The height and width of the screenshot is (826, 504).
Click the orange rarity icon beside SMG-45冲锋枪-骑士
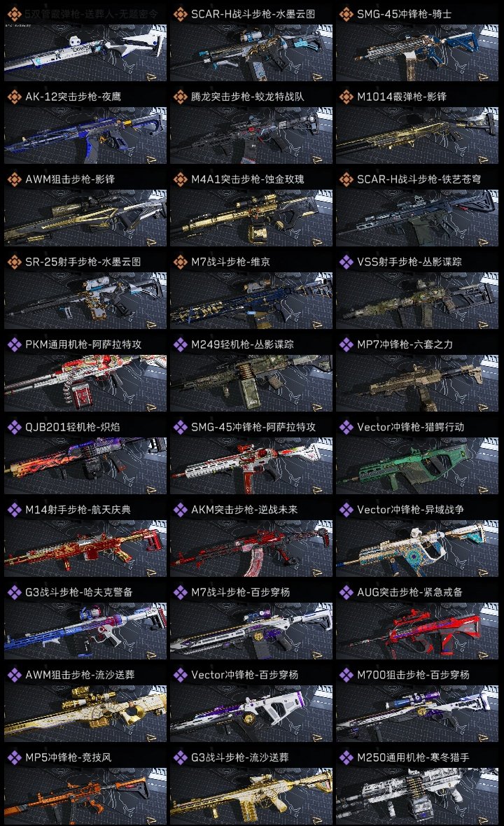[x=346, y=14]
